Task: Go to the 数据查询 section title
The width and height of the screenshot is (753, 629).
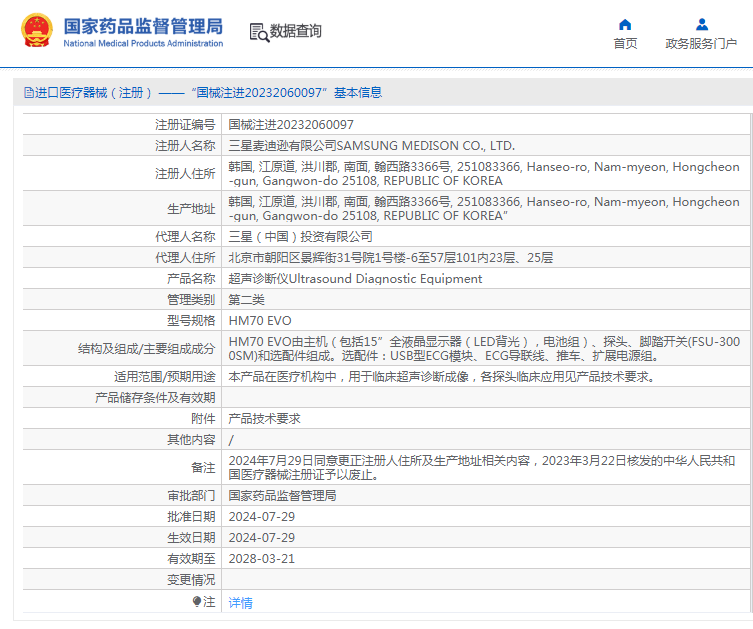Action: (x=296, y=32)
